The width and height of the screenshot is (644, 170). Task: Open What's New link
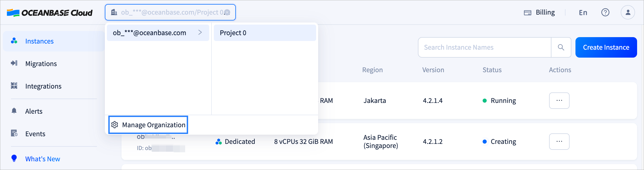click(42, 159)
